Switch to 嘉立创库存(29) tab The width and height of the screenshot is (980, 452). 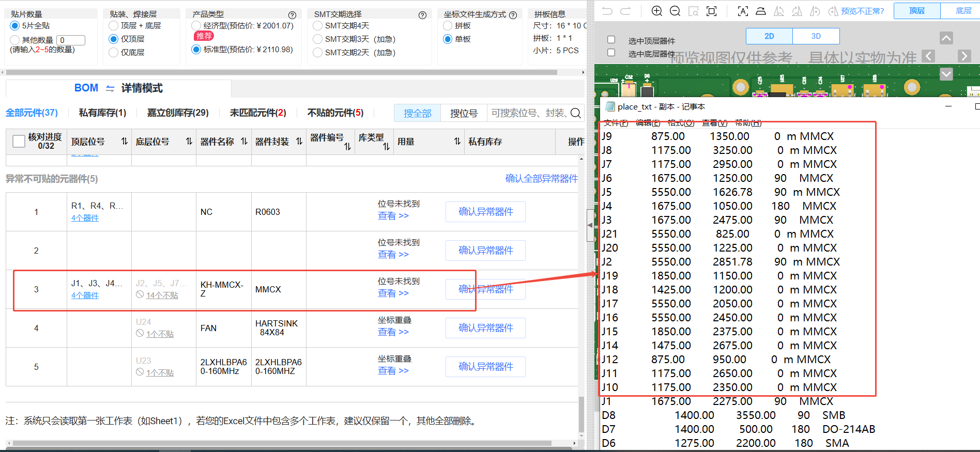[178, 113]
